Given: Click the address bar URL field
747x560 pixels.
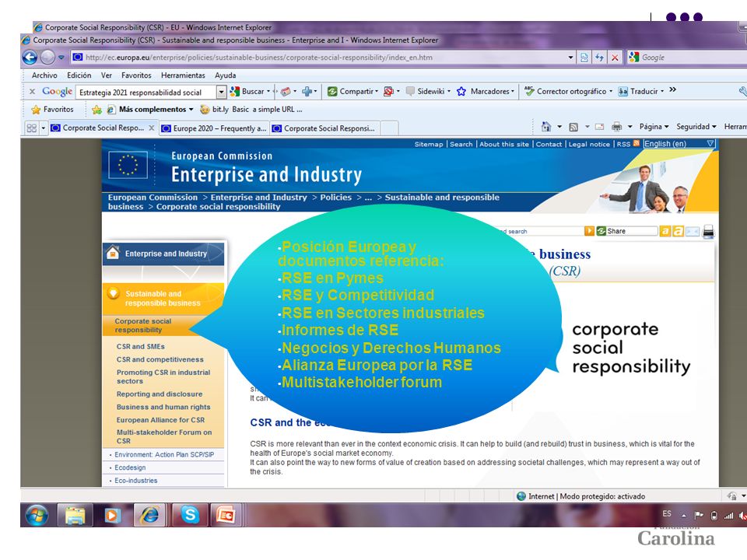Looking at the screenshot, I should click(x=319, y=58).
